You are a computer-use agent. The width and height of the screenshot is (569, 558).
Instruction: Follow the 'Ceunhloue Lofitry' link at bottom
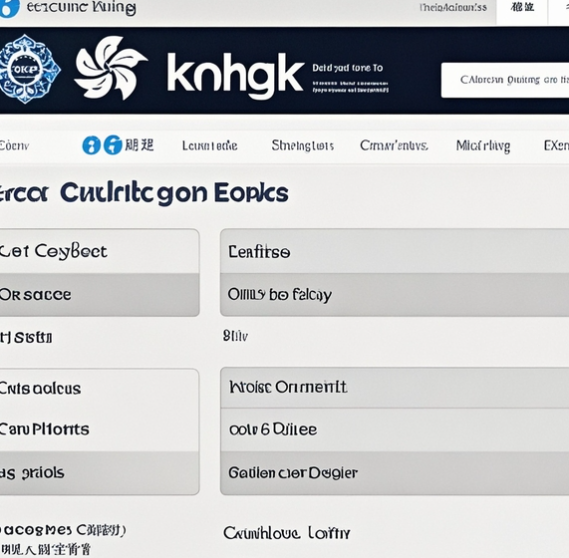tap(287, 533)
